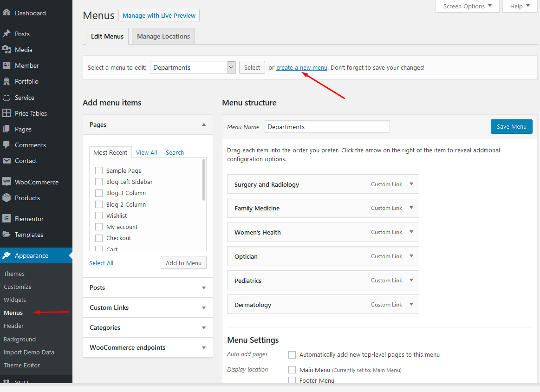Expand the Surgery and Radiology menu item
Image resolution: width=540 pixels, height=392 pixels.
411,184
